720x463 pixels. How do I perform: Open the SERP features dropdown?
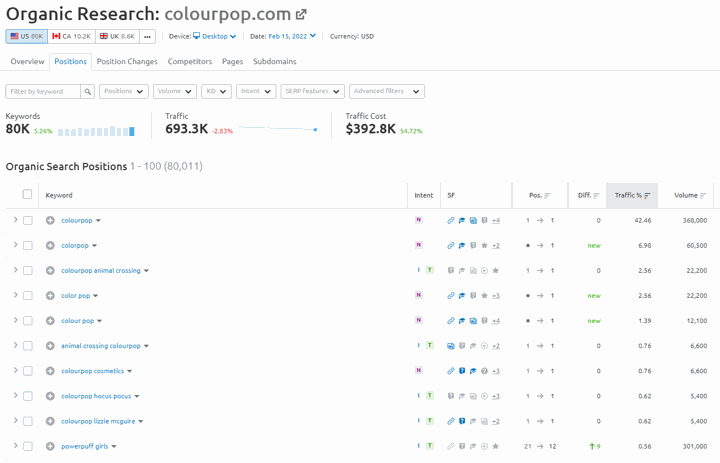[x=313, y=91]
